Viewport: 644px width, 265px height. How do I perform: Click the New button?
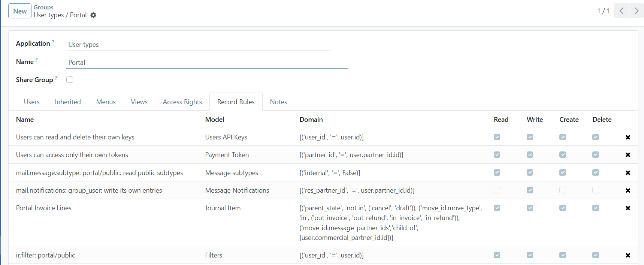tap(20, 11)
